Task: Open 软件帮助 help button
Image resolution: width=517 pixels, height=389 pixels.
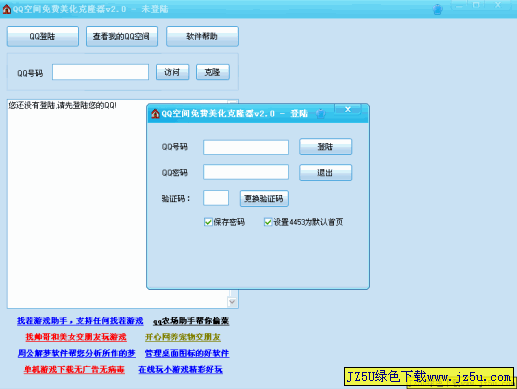Action: [x=202, y=36]
